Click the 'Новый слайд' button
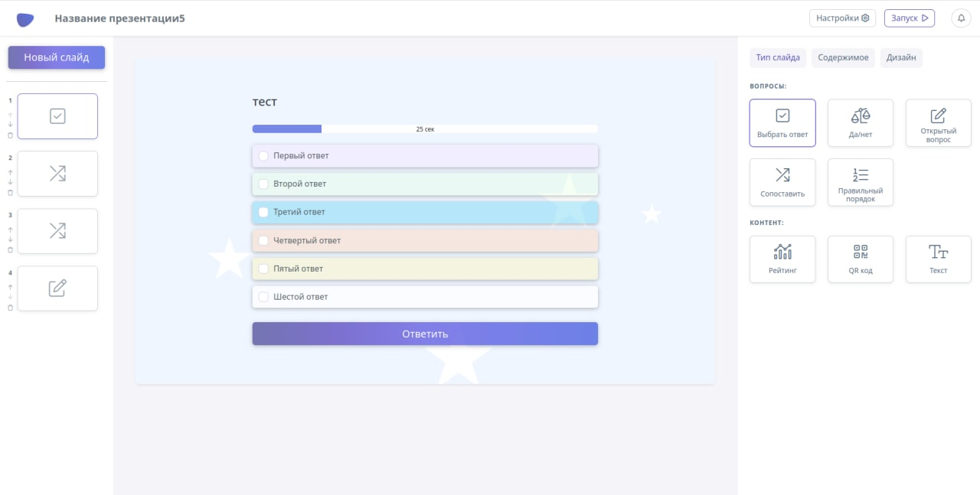980x495 pixels. coord(57,57)
